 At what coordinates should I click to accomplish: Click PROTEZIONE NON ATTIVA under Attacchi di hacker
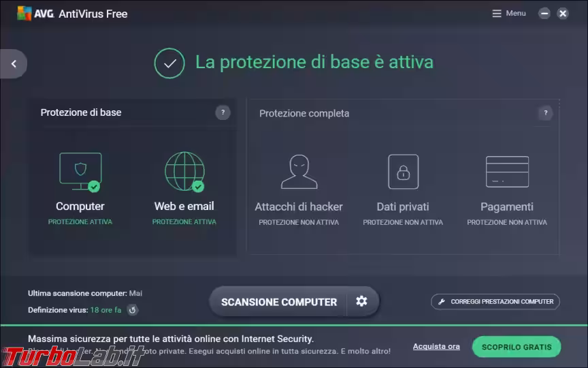[x=299, y=222]
